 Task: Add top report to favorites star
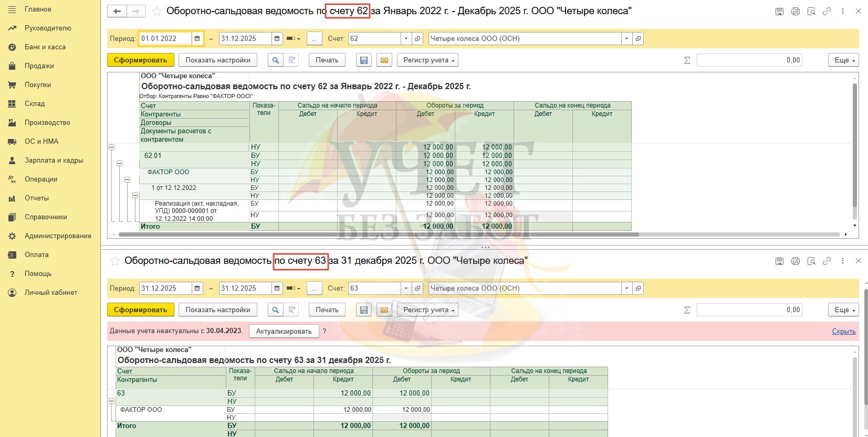[x=156, y=11]
